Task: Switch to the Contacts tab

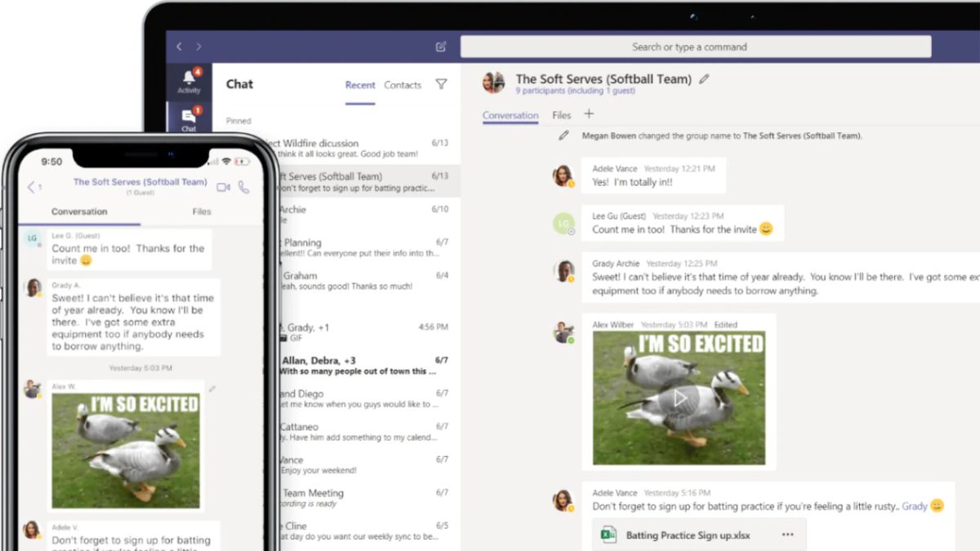Action: click(x=403, y=85)
